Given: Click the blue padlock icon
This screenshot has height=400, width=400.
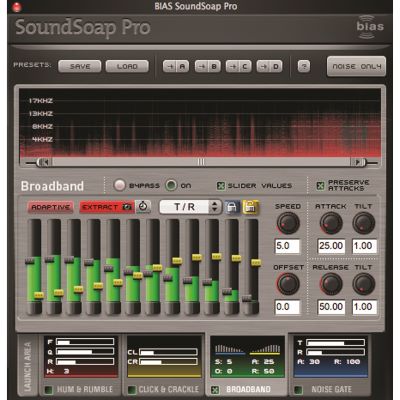Looking at the screenshot, I should (x=232, y=207).
